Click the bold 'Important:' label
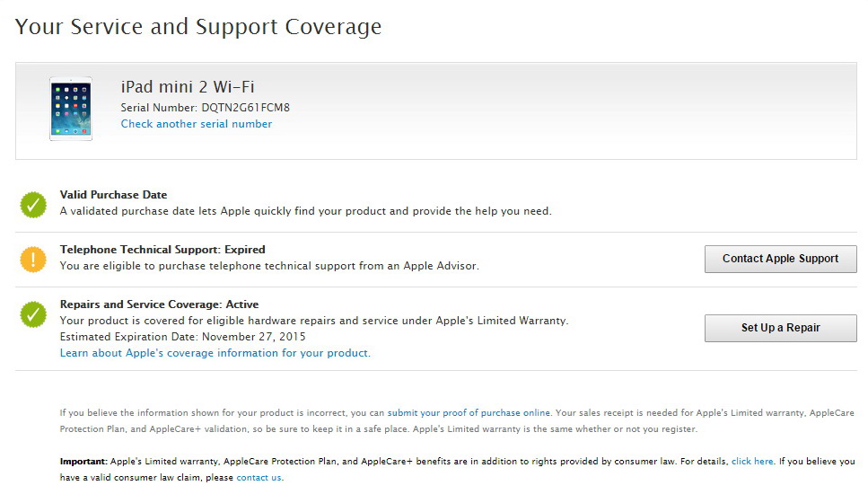 83,462
